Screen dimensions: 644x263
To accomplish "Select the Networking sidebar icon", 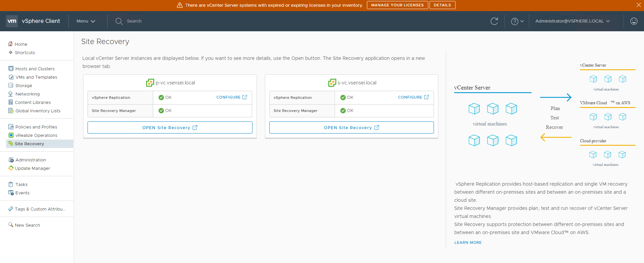I will 11,94.
